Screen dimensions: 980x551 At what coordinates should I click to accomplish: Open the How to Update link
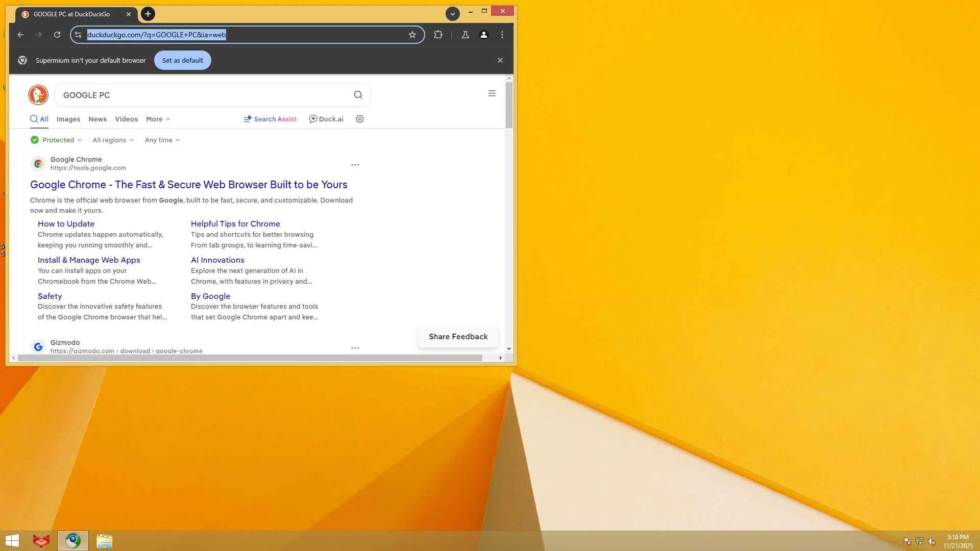[x=66, y=223]
